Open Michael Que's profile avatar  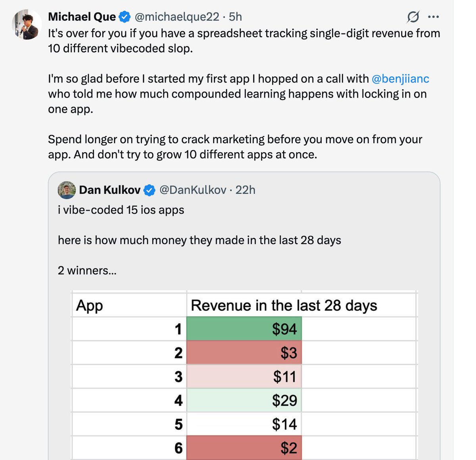27,25
